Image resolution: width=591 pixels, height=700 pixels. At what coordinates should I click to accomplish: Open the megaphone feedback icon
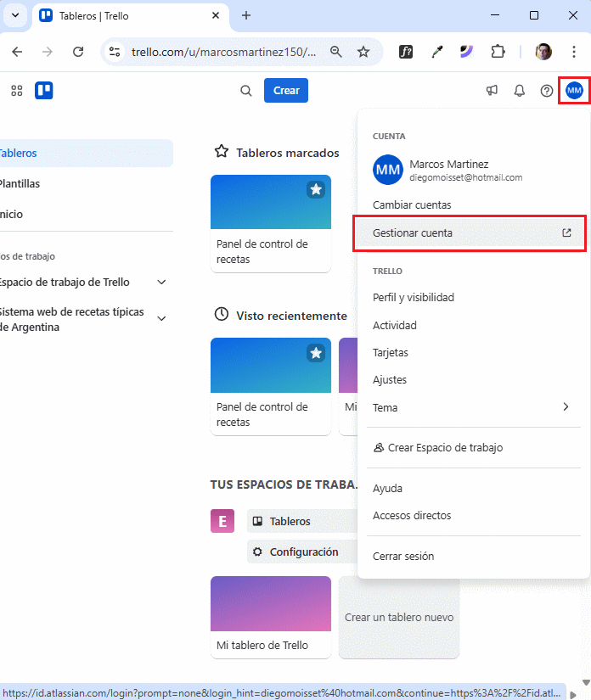click(492, 91)
